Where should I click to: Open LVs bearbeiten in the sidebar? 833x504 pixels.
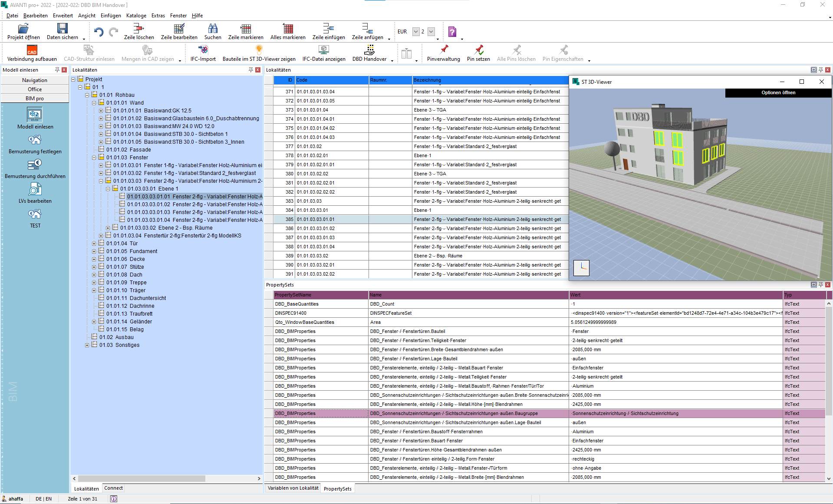pos(35,190)
